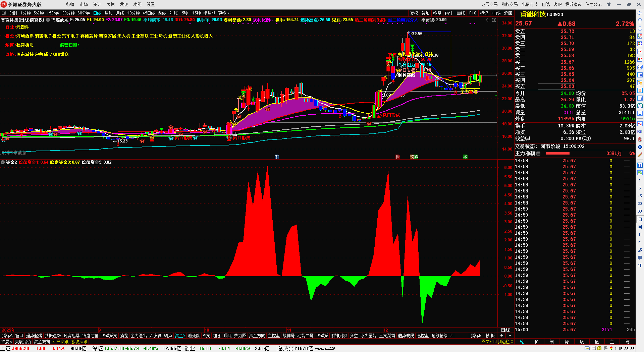This screenshot has width=644, height=352.
Task: Click the red 主力净额 progress bar
Action: [558, 153]
